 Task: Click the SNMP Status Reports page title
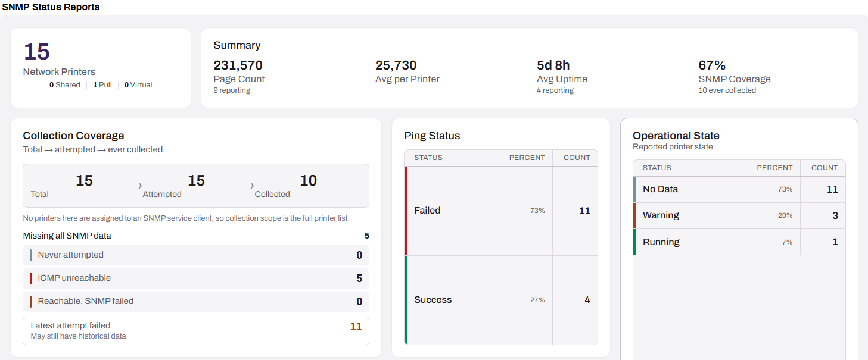coord(51,7)
